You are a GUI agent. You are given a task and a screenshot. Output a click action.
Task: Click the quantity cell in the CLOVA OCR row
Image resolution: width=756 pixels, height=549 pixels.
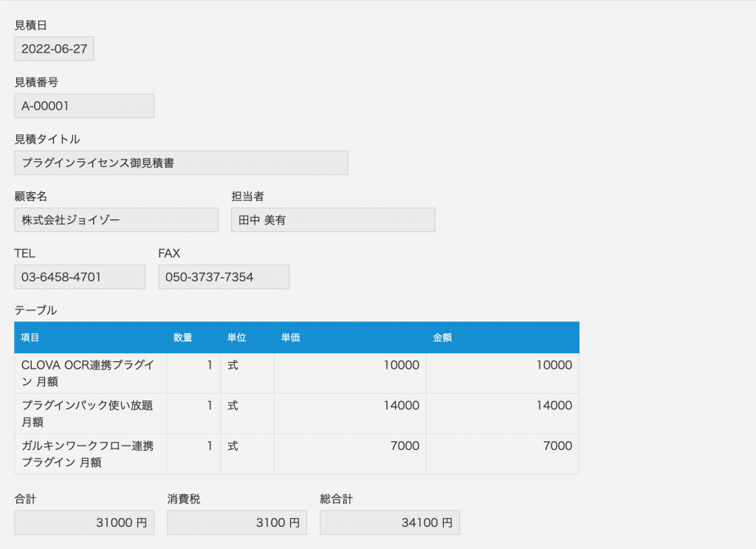pos(193,373)
